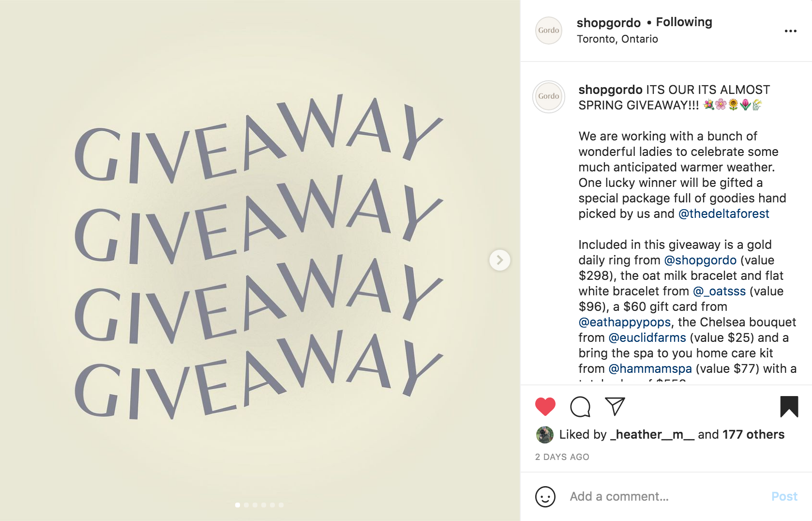Post the comment
This screenshot has width=812, height=521.
pos(784,497)
